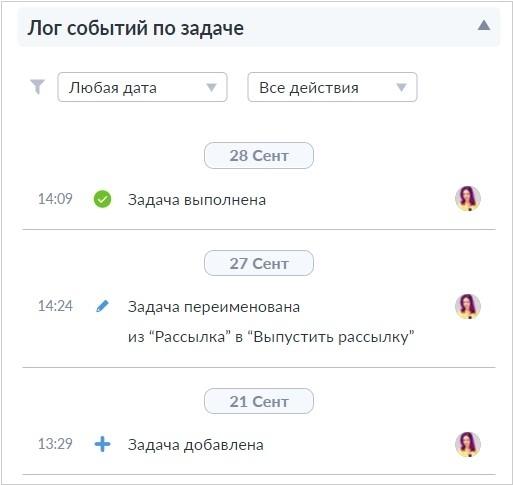513x485 pixels.
Task: Select the "28 Сент" date badge
Action: (259, 156)
